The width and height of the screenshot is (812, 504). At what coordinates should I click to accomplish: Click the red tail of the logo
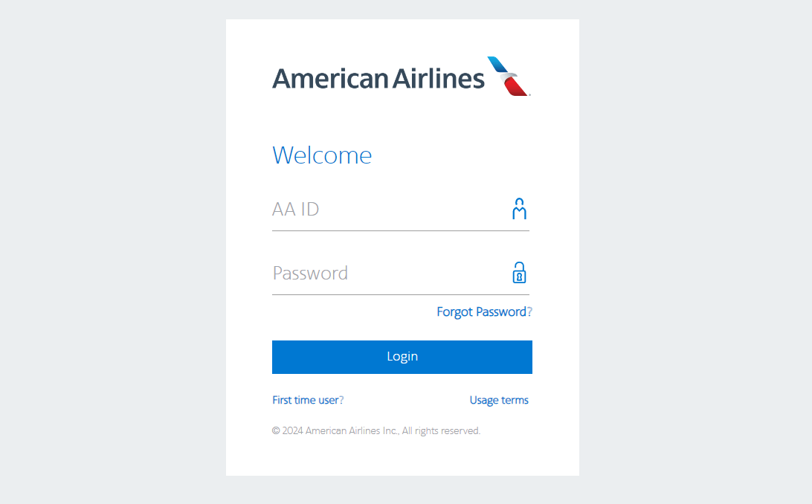click(x=517, y=88)
